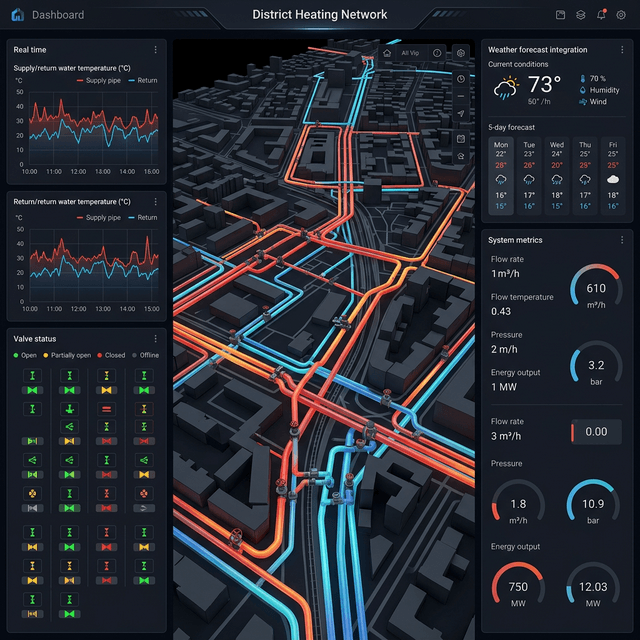
Task: Select the Thu forecast card
Action: coord(585,176)
